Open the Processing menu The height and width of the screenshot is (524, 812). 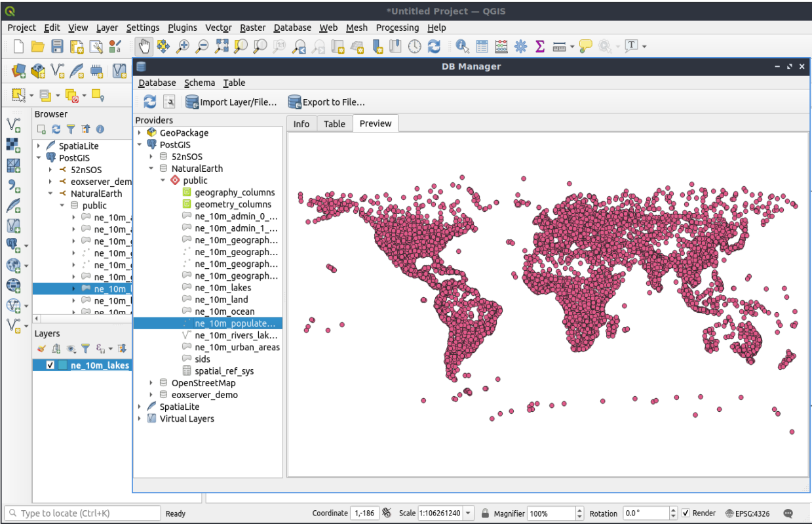click(397, 28)
